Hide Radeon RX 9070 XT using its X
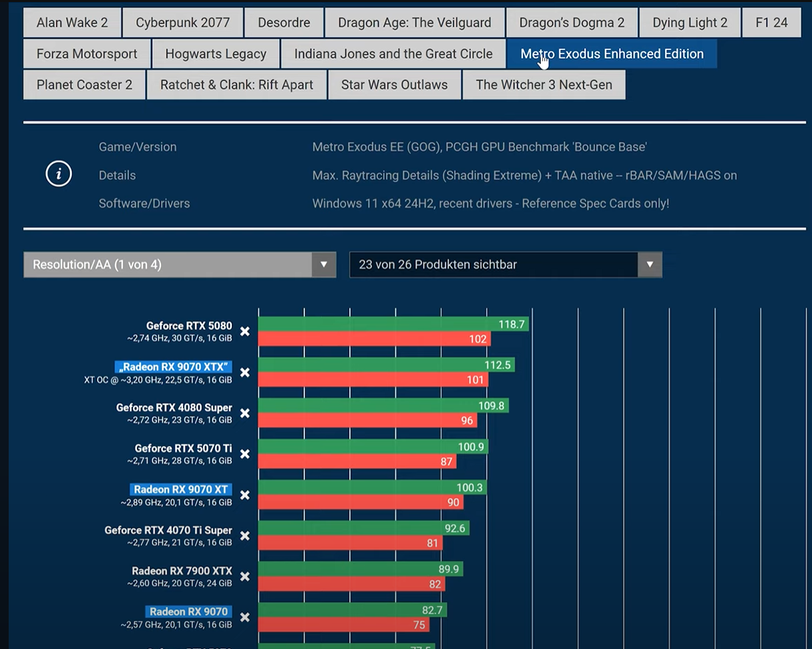Image resolution: width=812 pixels, height=649 pixels. pos(245,495)
